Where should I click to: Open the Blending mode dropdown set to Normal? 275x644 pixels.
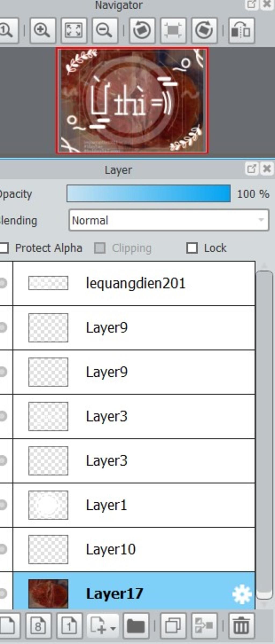click(169, 220)
